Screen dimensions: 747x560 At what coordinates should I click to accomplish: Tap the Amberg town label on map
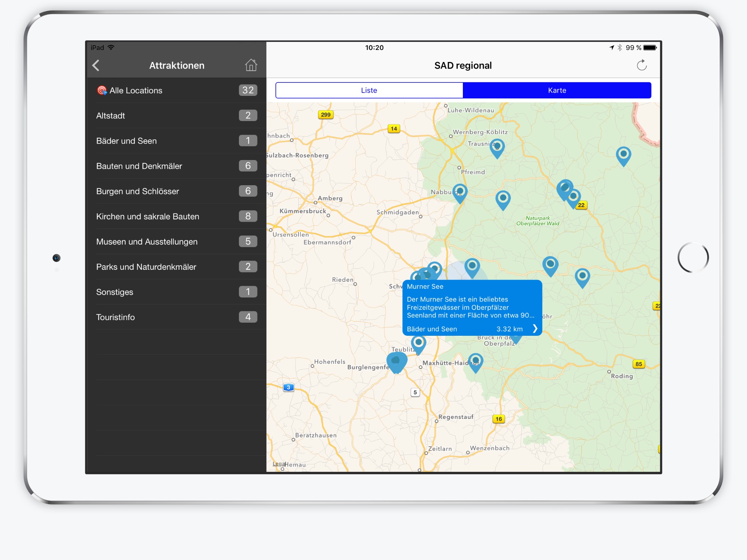(330, 198)
